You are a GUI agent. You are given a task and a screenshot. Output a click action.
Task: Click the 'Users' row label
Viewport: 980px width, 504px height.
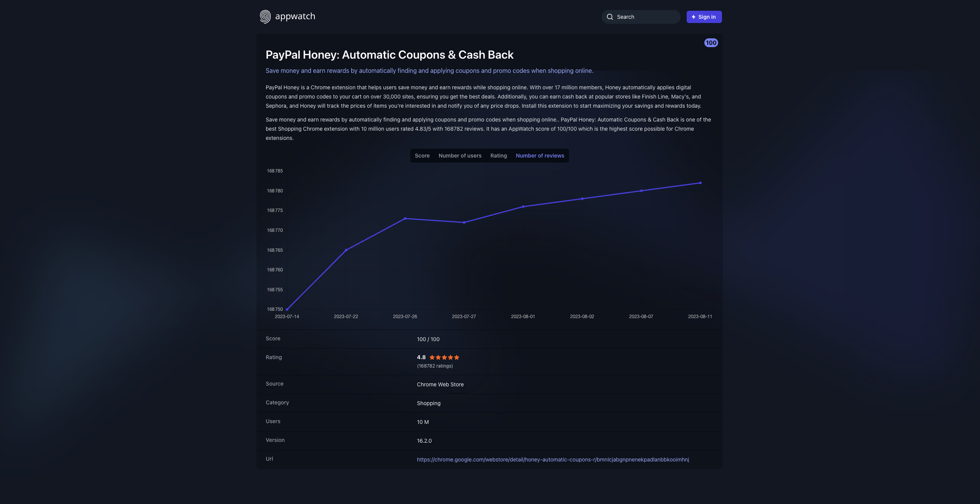click(x=273, y=421)
